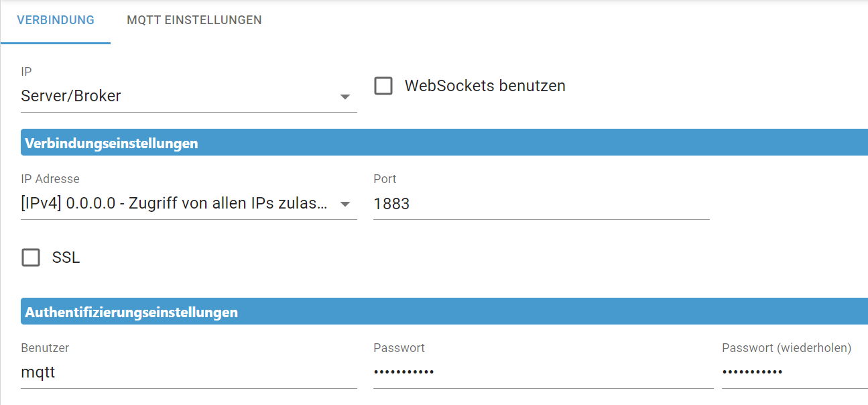Click the Authentifizierungseinstellungen section header

click(x=131, y=312)
